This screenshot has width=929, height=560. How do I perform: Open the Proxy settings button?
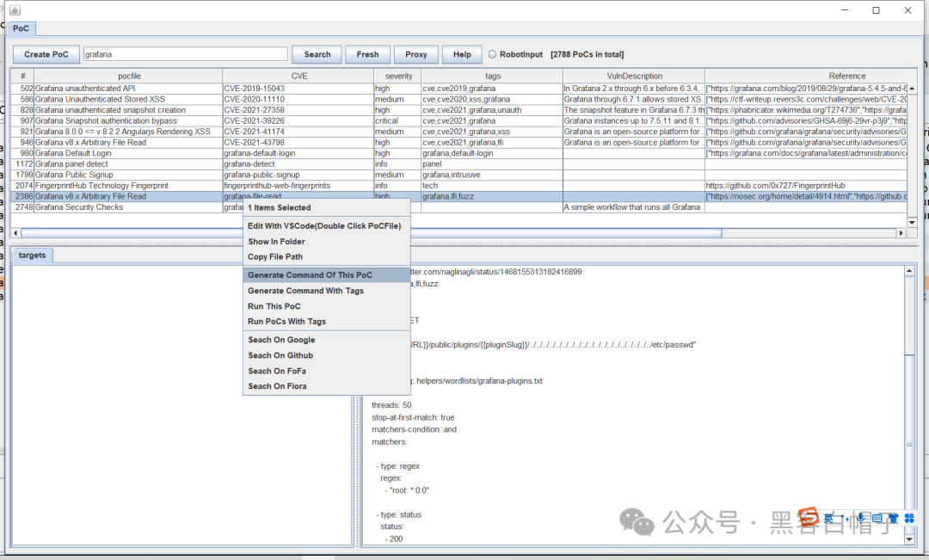point(416,54)
